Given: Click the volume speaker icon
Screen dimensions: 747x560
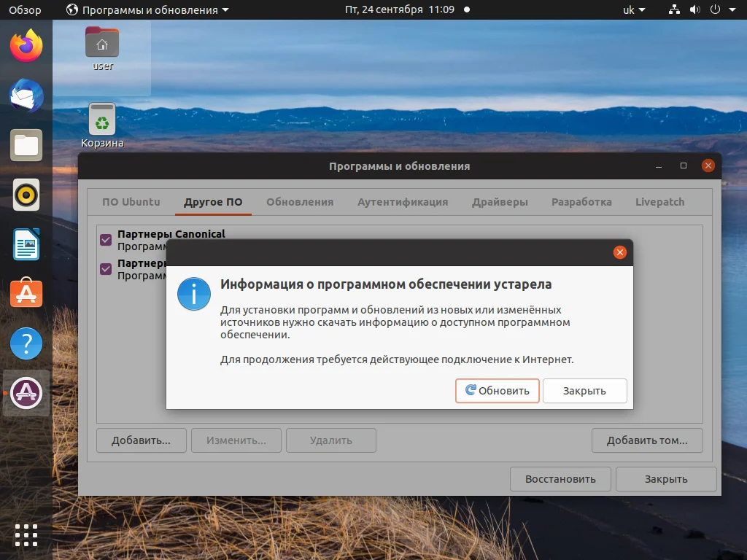Looking at the screenshot, I should click(x=695, y=9).
